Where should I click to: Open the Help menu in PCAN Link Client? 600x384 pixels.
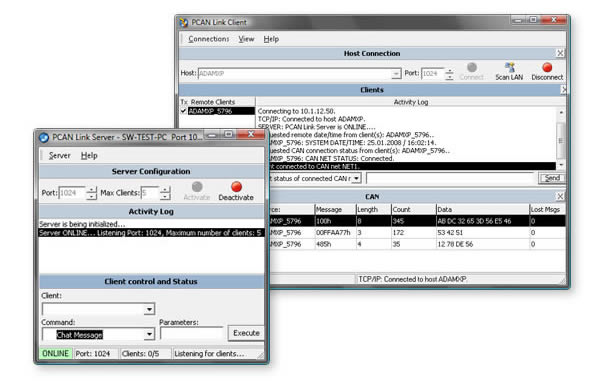pyautogui.click(x=271, y=39)
